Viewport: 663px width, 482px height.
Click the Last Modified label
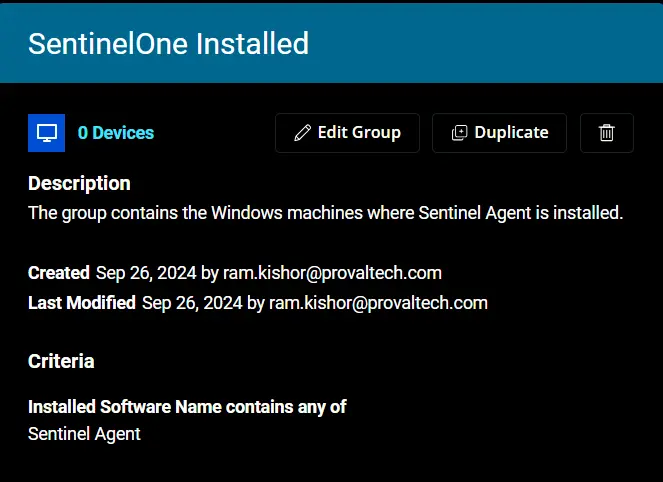click(x=82, y=303)
